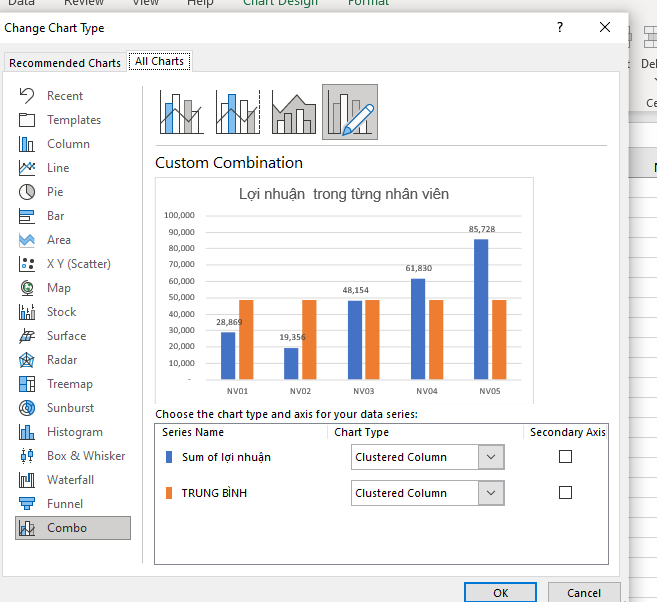657x602 pixels.
Task: Click the chart preview thumbnail
Action: click(x=344, y=290)
